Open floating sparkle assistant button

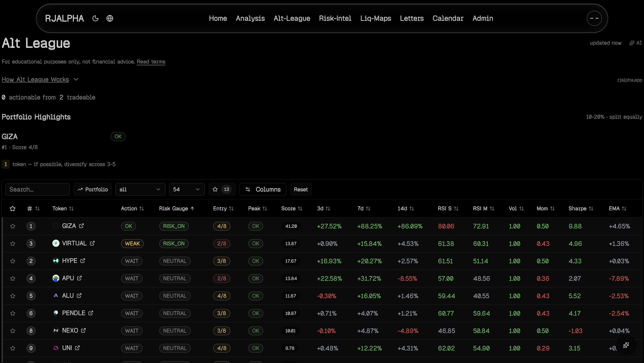click(626, 345)
